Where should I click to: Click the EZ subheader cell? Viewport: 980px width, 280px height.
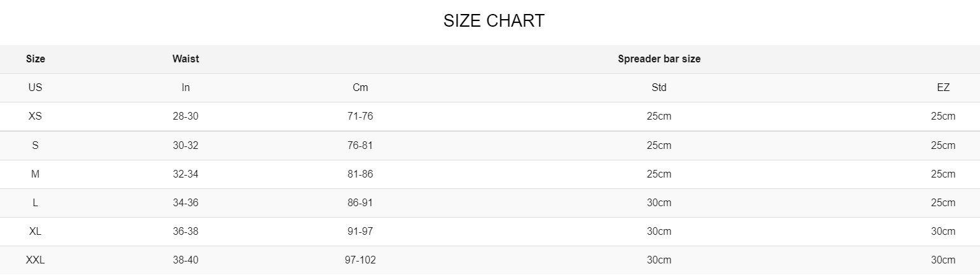pos(943,88)
